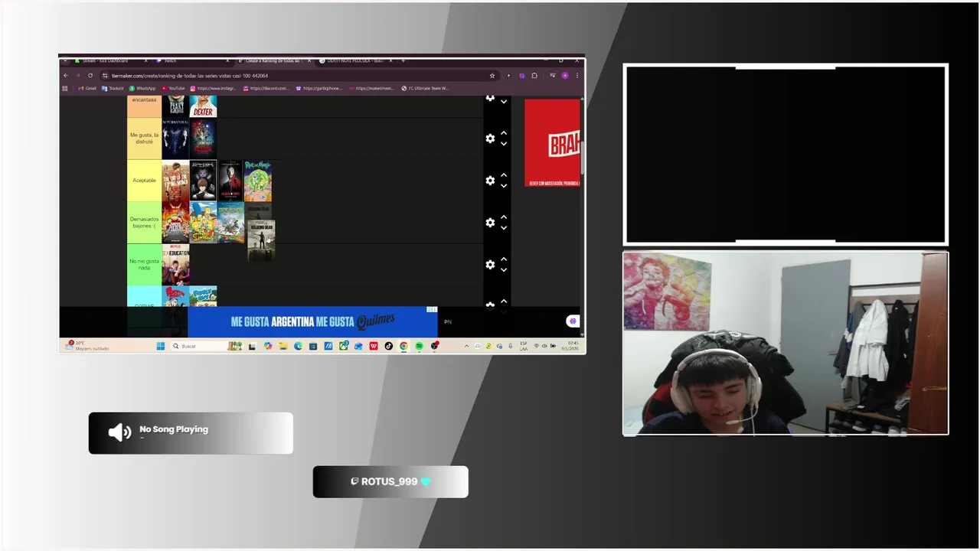The width and height of the screenshot is (980, 551).
Task: Click the Quilmes 'Me gusta Argentina' banner
Action: pos(312,321)
